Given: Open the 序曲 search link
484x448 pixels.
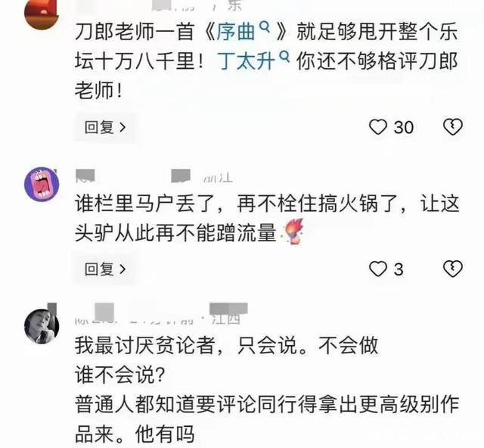Looking at the screenshot, I should (x=235, y=33).
